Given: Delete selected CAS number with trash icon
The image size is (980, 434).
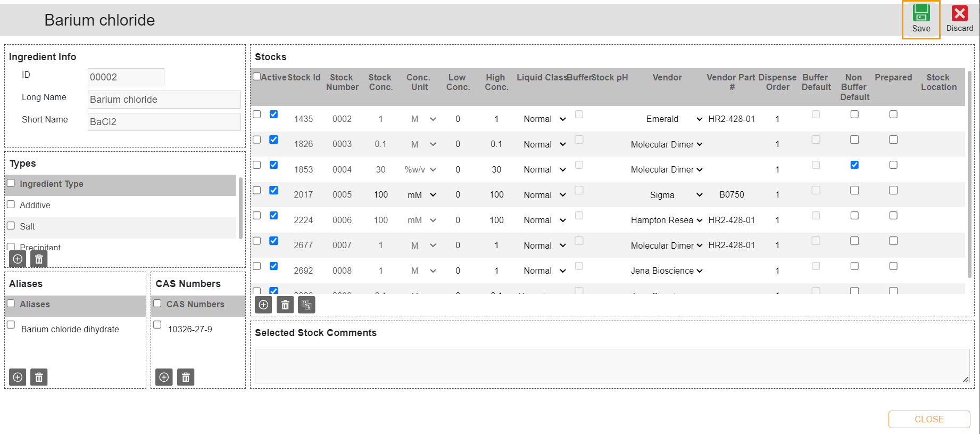Looking at the screenshot, I should (186, 377).
